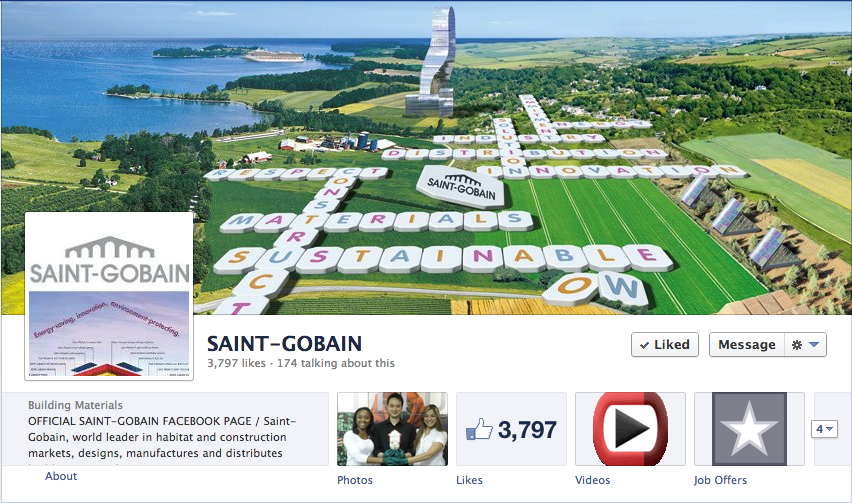The height and width of the screenshot is (503, 852).
Task: Open the Photos thumbnail of three people
Action: 392,429
